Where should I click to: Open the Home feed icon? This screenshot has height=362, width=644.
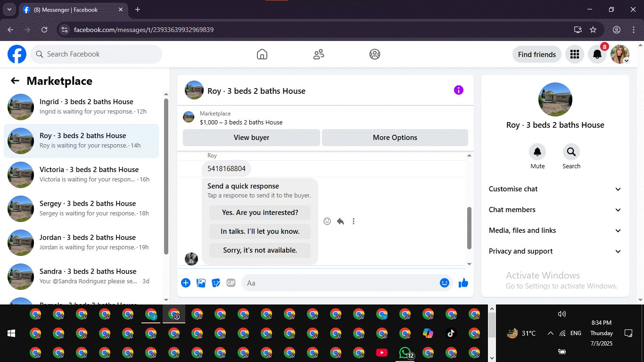tap(262, 54)
